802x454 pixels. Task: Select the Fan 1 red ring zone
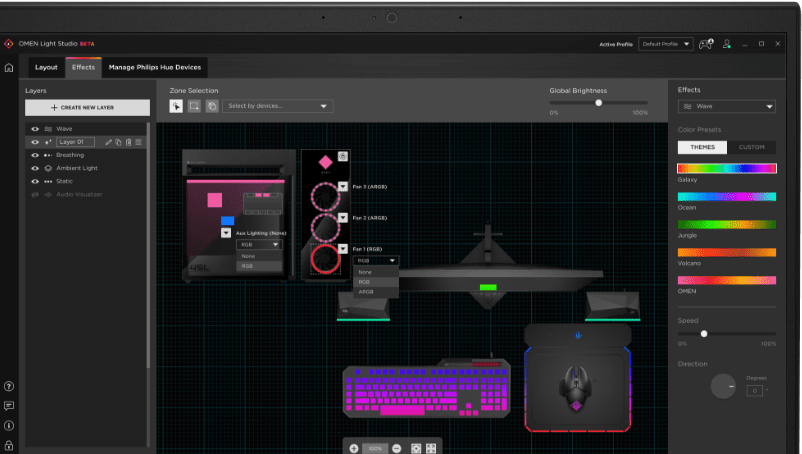click(325, 259)
